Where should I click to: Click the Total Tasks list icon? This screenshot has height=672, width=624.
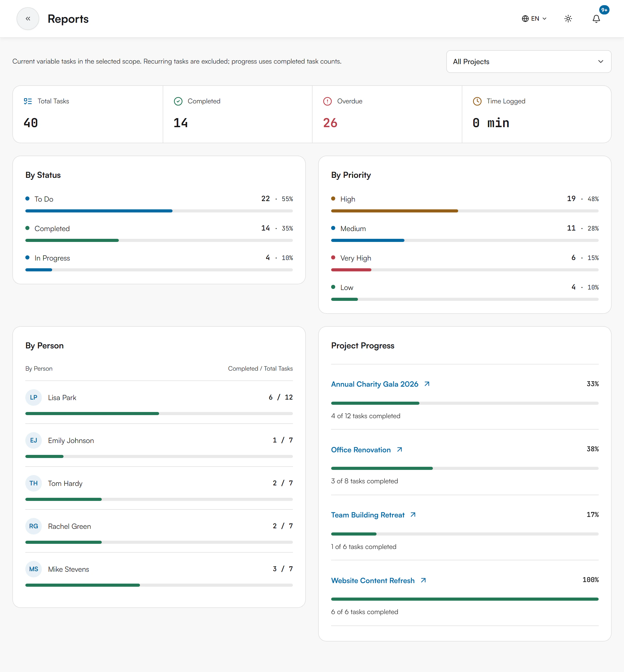[x=28, y=101]
